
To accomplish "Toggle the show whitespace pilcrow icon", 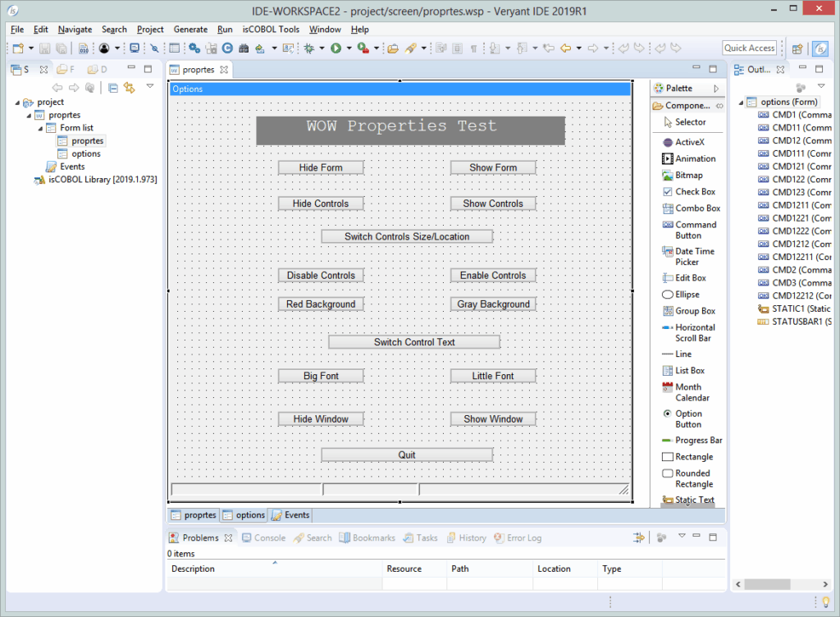I will [x=473, y=48].
